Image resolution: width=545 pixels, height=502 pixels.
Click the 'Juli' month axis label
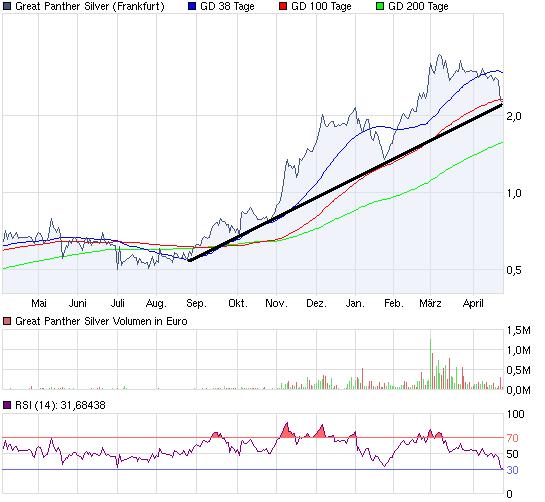[x=117, y=303]
